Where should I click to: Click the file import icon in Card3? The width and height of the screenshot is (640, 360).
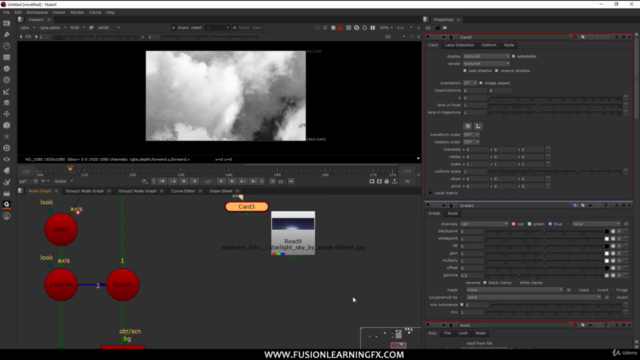(468, 126)
